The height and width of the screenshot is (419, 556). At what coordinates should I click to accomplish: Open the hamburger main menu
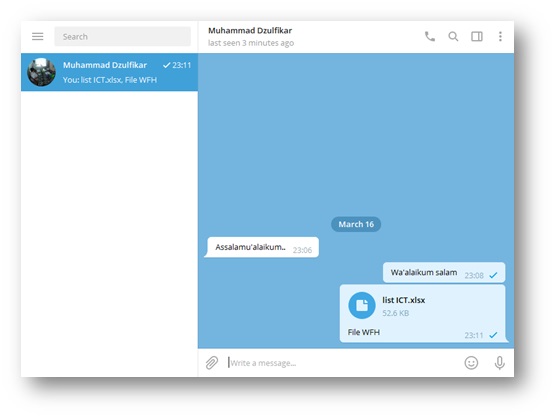pyautogui.click(x=38, y=37)
